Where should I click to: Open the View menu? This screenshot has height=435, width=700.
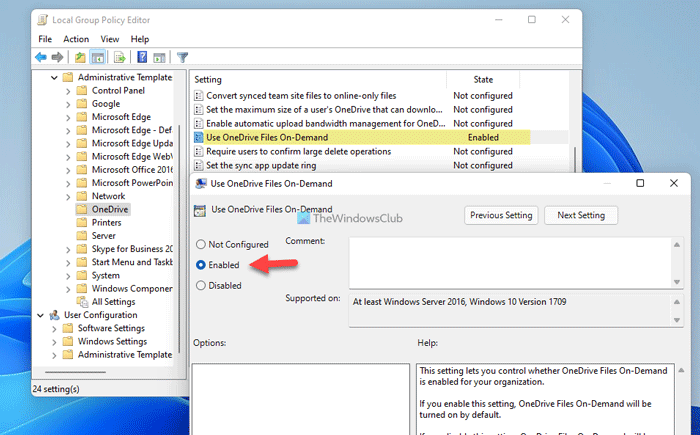[x=109, y=39]
